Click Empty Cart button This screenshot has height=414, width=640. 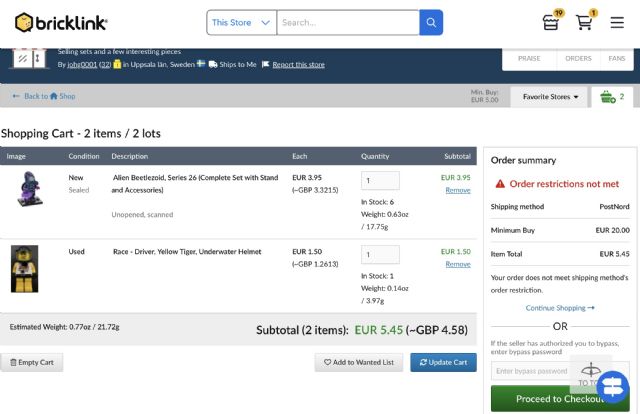(x=33, y=362)
